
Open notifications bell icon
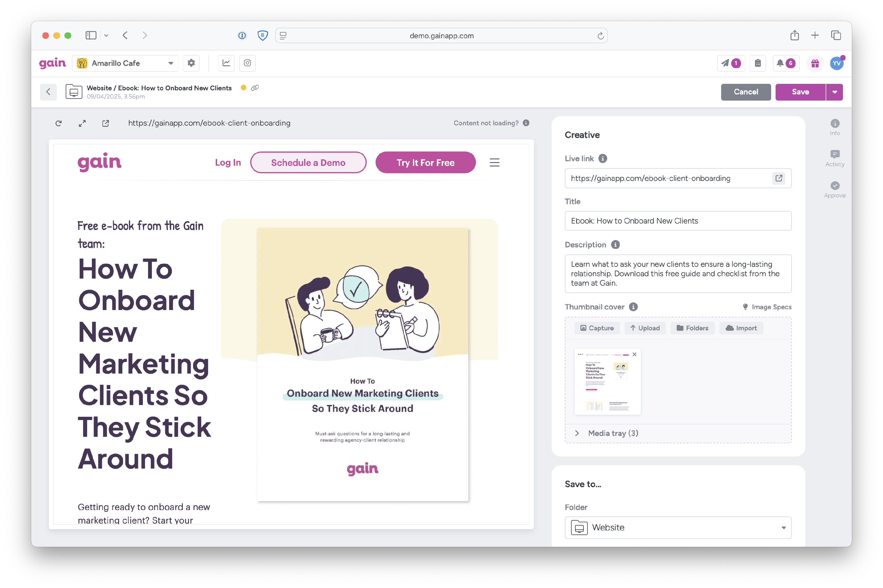point(786,63)
